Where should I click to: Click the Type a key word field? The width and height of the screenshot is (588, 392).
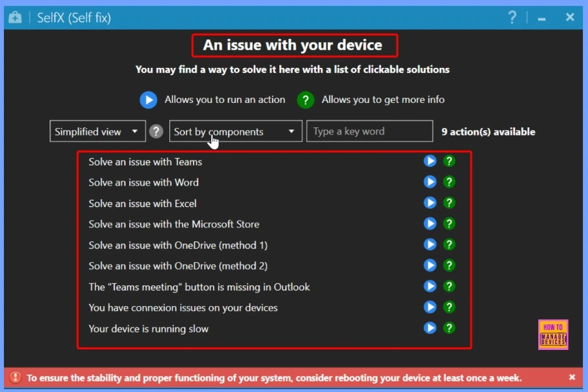coord(370,131)
